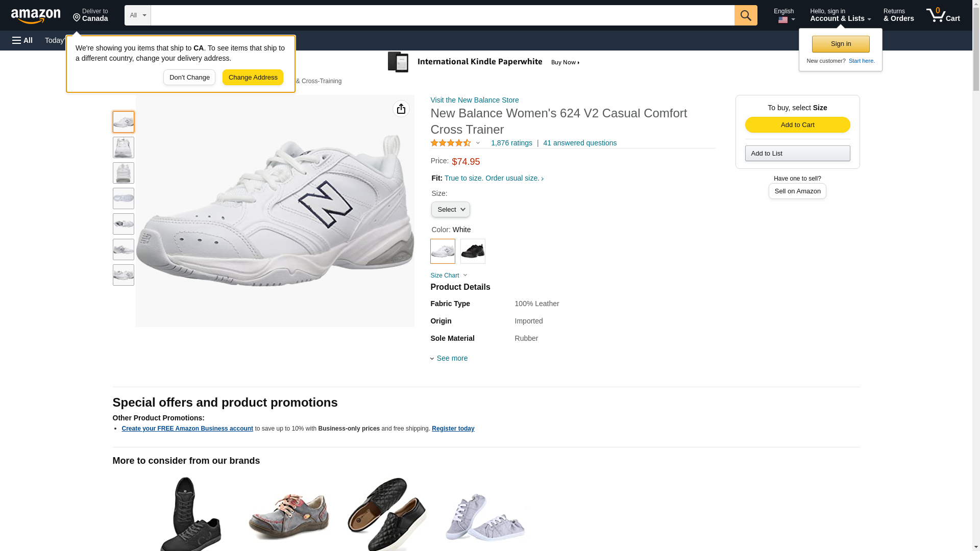Open the Size select dropdown

[450, 210]
